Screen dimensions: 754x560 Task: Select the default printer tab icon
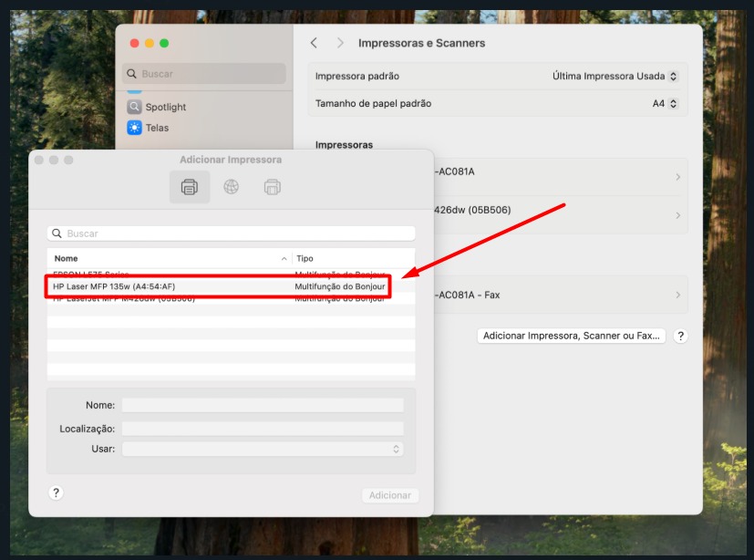[190, 187]
